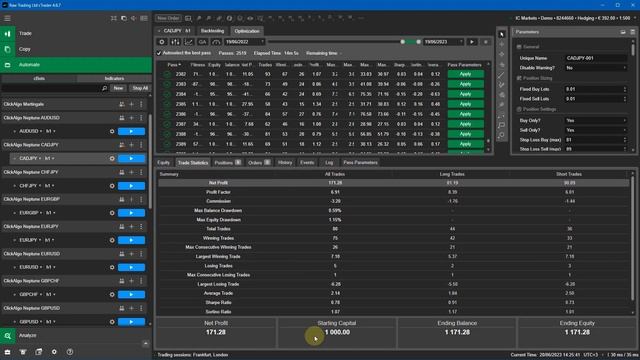Image resolution: width=640 pixels, height=360 pixels.
Task: Add instance to ClickAlgo Martingale
Action: click(131, 104)
